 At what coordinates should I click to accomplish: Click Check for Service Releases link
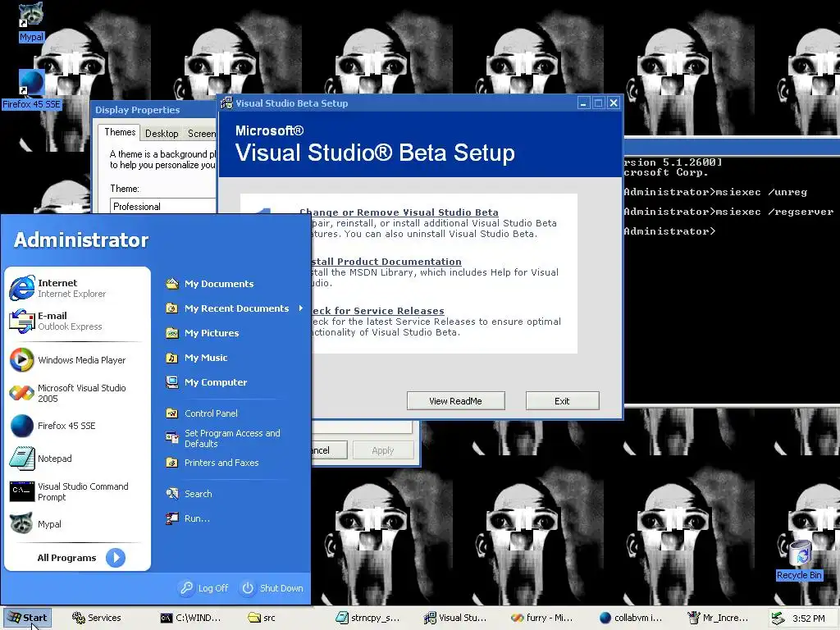click(377, 311)
